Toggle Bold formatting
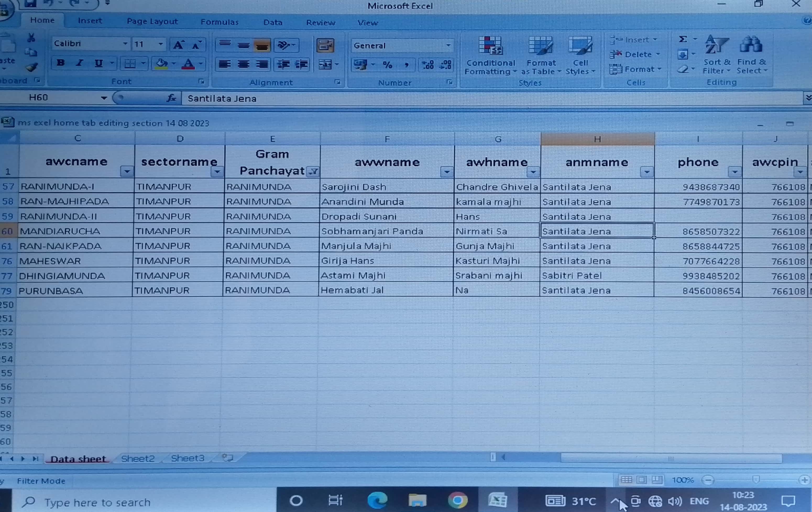Screen dimensions: 812x512 [61, 63]
